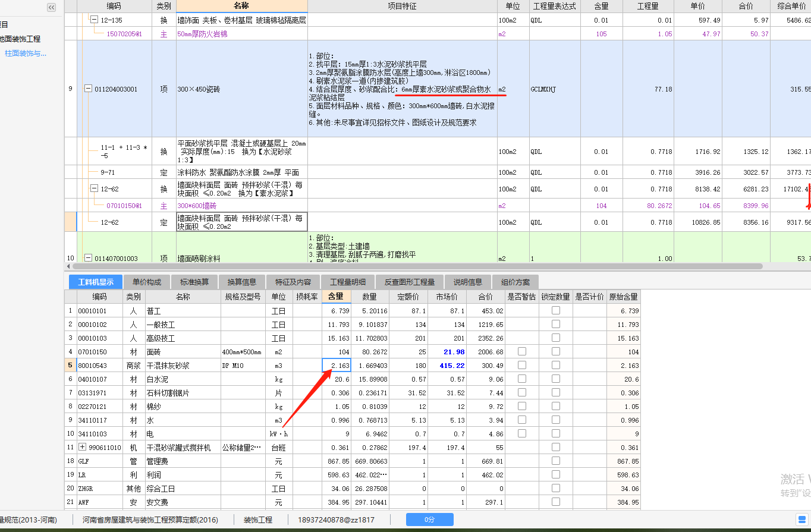Open the 换算信息 tab
This screenshot has height=532, width=811.
[243, 282]
